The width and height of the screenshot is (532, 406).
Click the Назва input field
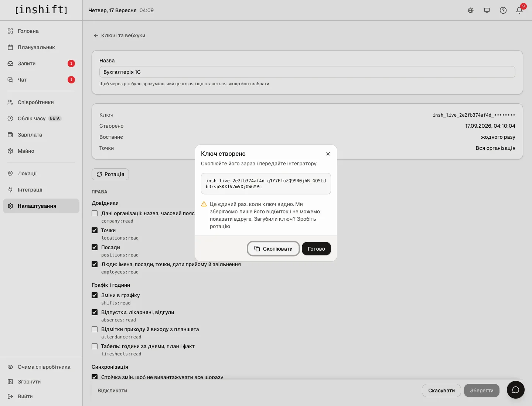(307, 72)
